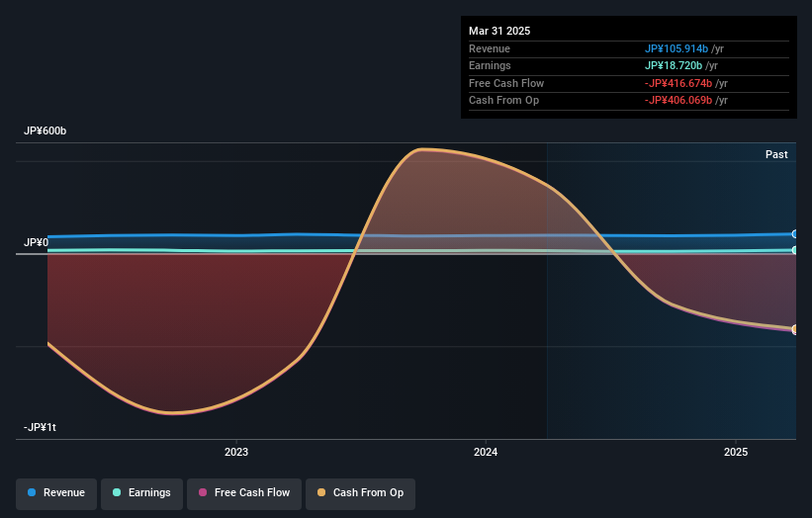The width and height of the screenshot is (812, 518).
Task: Toggle the Cash From Op legend button
Action: point(360,493)
